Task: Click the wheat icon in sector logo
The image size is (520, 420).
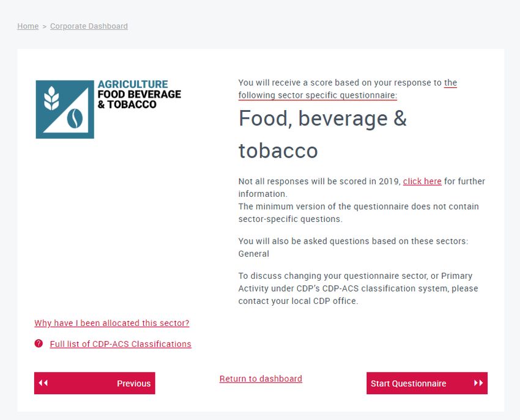Action: [51, 98]
